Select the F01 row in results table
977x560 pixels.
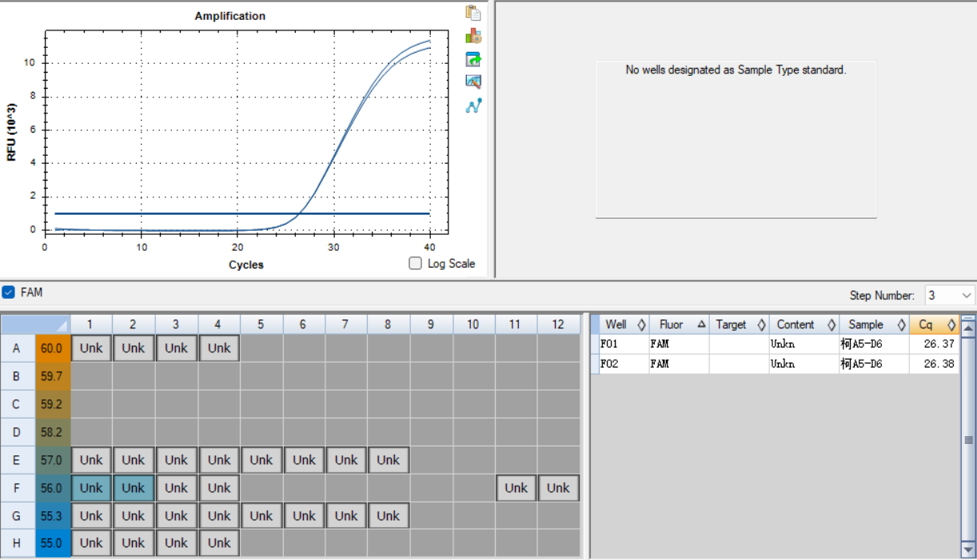pos(775,344)
